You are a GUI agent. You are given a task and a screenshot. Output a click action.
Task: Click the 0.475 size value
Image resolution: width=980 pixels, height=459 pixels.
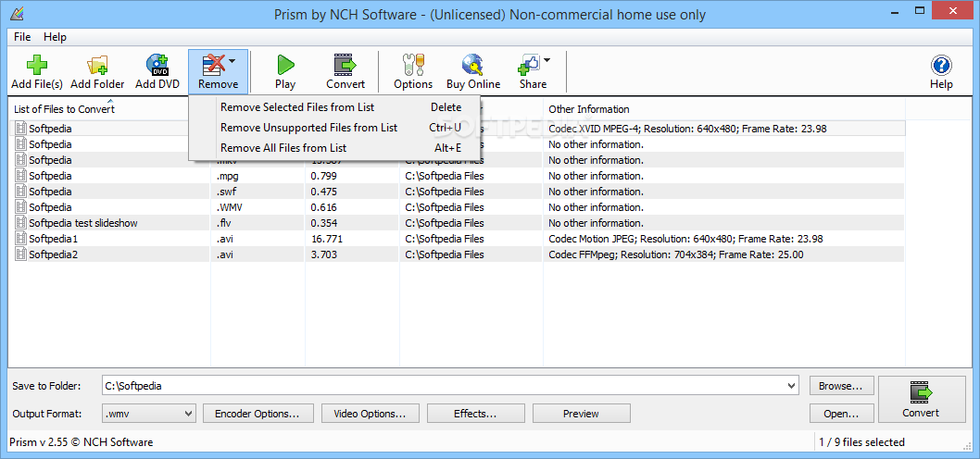tap(324, 192)
